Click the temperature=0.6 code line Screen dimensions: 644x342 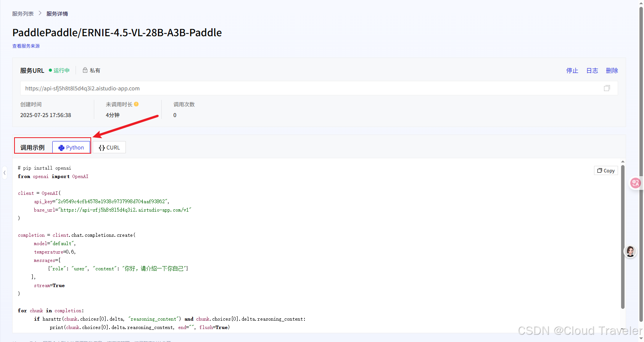point(55,252)
